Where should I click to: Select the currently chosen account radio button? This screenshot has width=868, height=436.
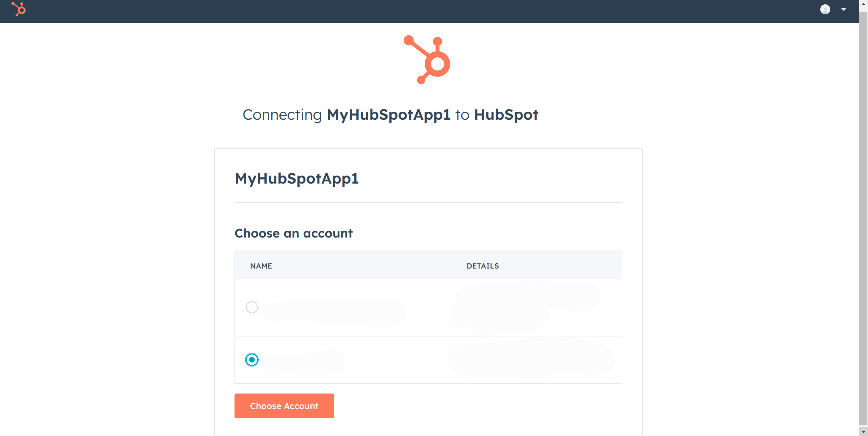[252, 359]
